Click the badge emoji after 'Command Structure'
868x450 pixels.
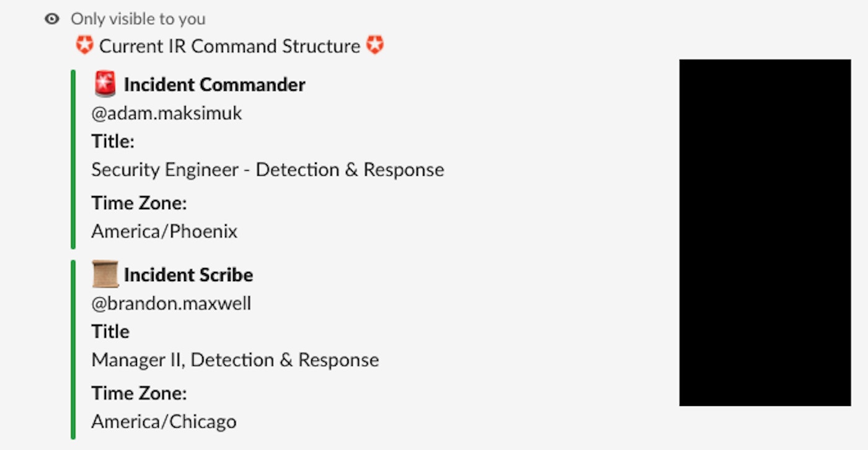pos(374,45)
